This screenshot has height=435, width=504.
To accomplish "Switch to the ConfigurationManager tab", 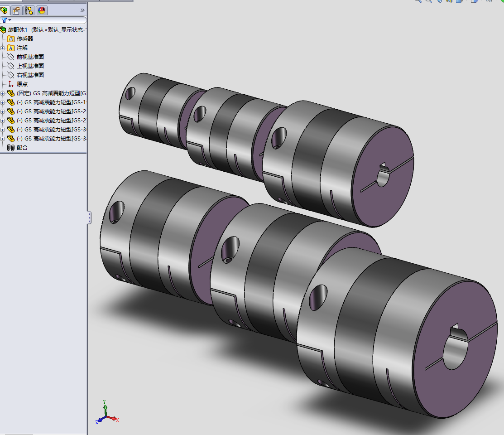I will 29,10.
